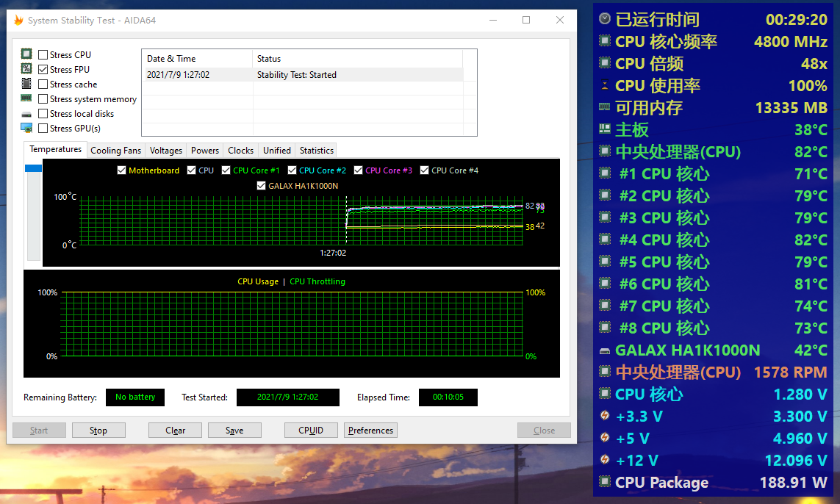This screenshot has width=840, height=504.
Task: Click the Stress GPU(s) icon
Action: point(26,128)
